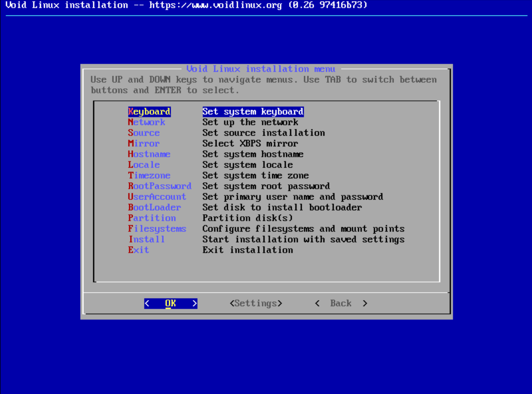Viewport: 532px width, 394px height.
Task: Choose the Network setup option
Action: point(146,122)
